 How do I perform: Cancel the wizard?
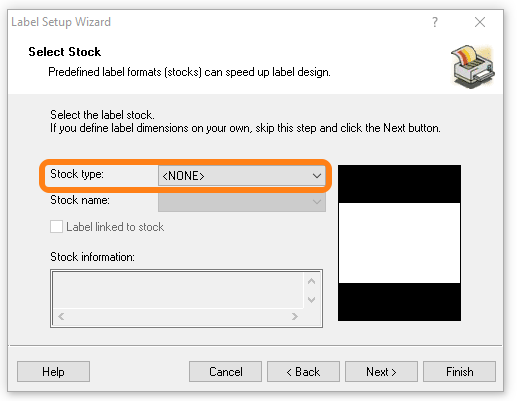[225, 372]
